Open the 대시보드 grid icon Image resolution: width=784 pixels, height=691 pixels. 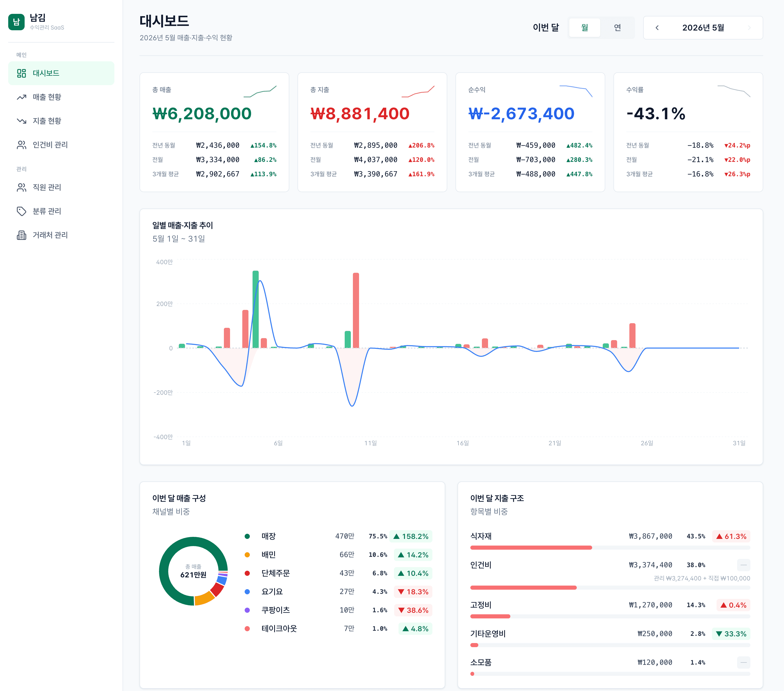[x=22, y=73]
